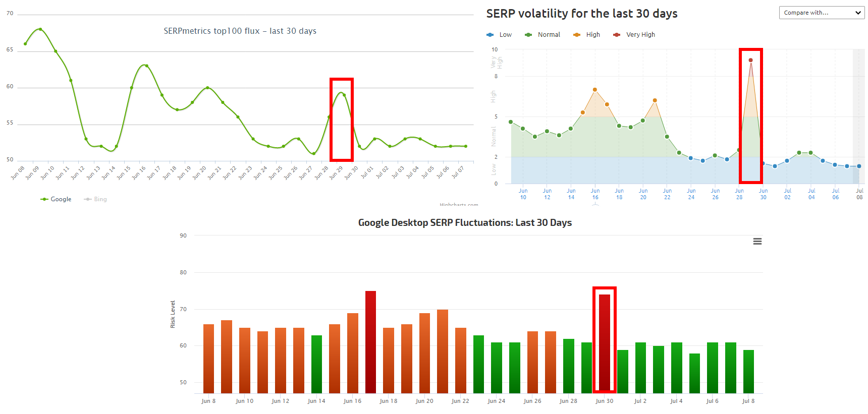Screen dimensions: 868x414
Task: Select the first green point of the volatility chart
Action: click(511, 122)
